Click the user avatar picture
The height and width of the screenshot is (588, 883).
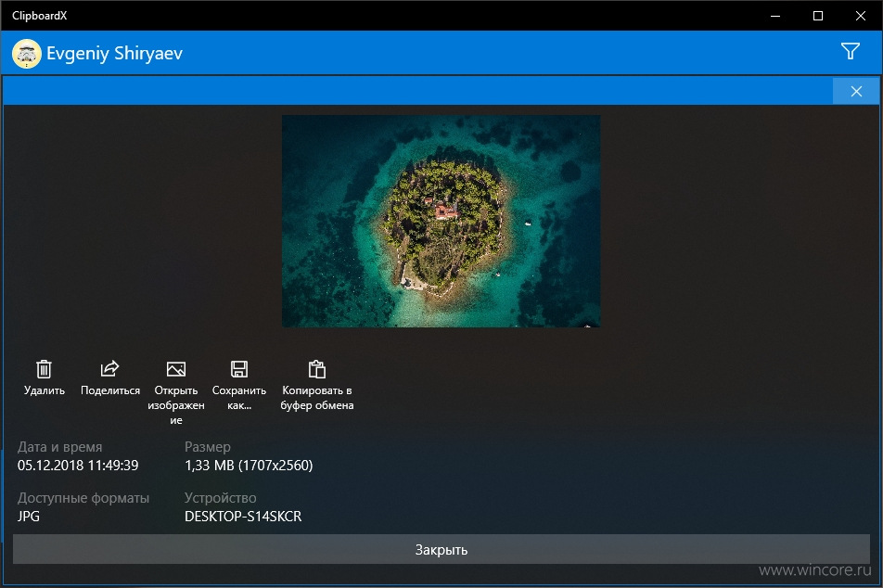click(27, 54)
